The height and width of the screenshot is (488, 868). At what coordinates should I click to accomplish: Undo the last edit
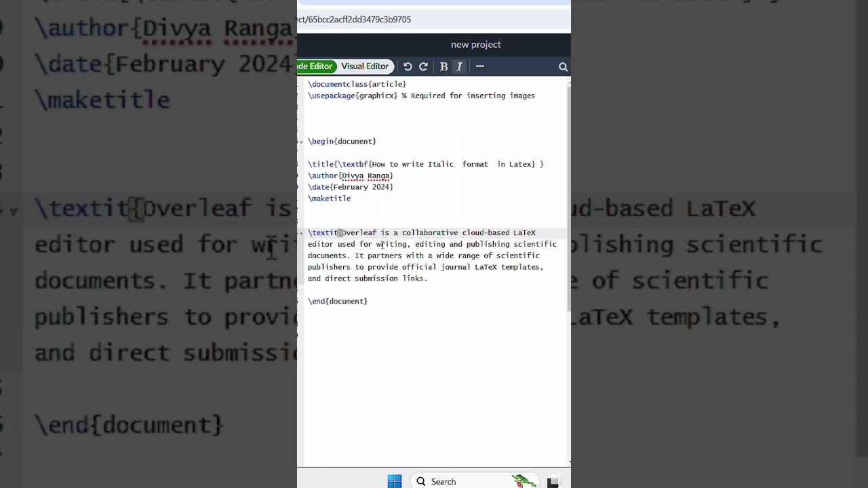coord(408,66)
